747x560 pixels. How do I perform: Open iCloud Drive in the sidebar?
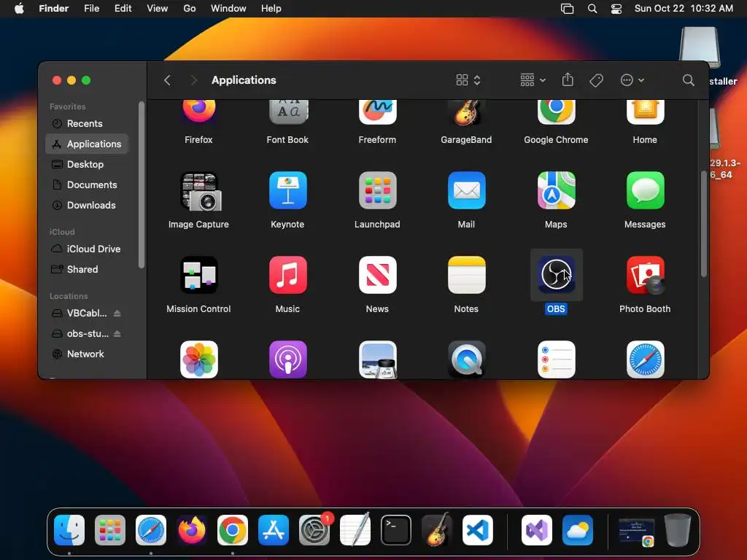click(x=88, y=249)
